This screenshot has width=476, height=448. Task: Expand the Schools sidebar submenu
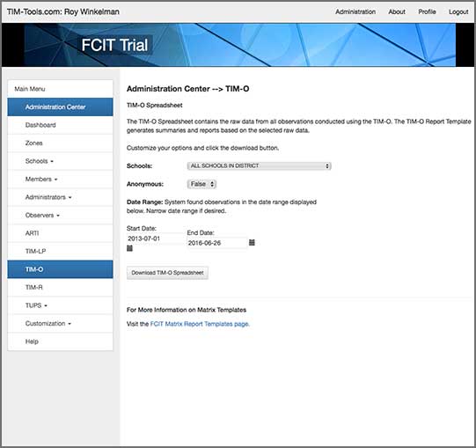click(60, 161)
